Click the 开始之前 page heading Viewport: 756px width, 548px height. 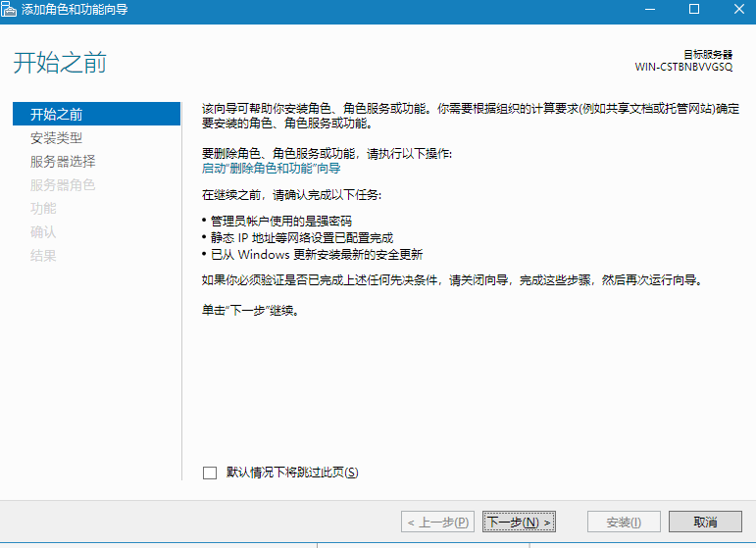pyautogui.click(x=60, y=63)
